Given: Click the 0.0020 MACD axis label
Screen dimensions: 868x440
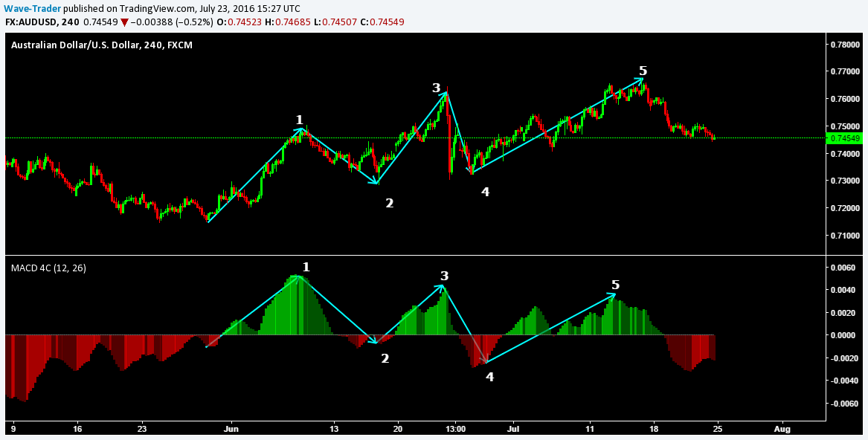Looking at the screenshot, I should [x=845, y=313].
